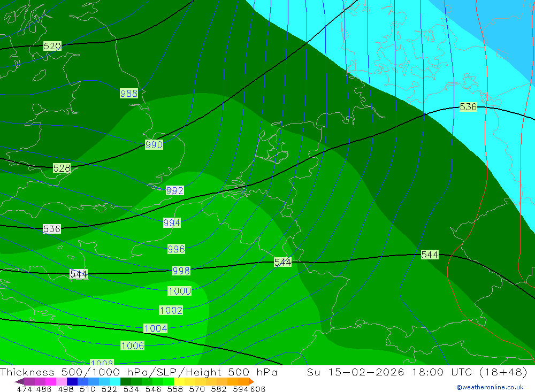The image size is (535, 392).
Task: Click the orange arrow on the legend's high end
Action: [x=251, y=381]
